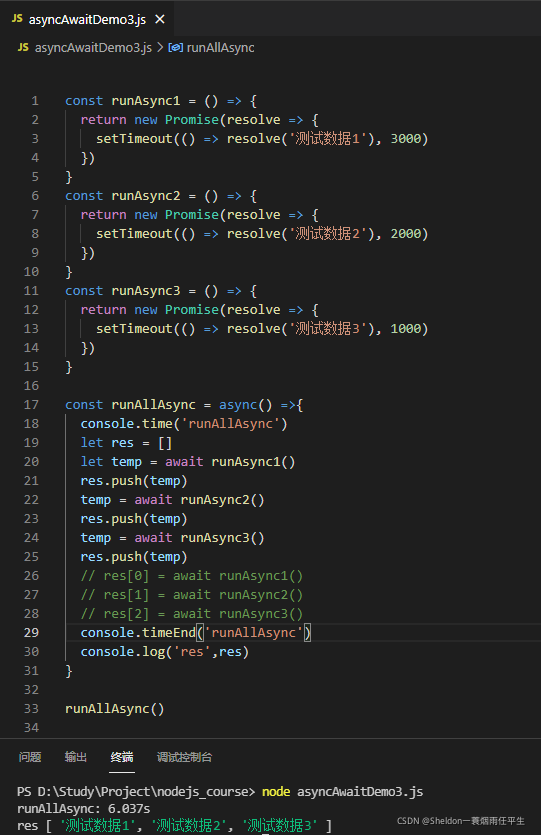Screen dimensions: 541x835
Task: Click console.time('runAllAsync') statement
Action: click(184, 424)
